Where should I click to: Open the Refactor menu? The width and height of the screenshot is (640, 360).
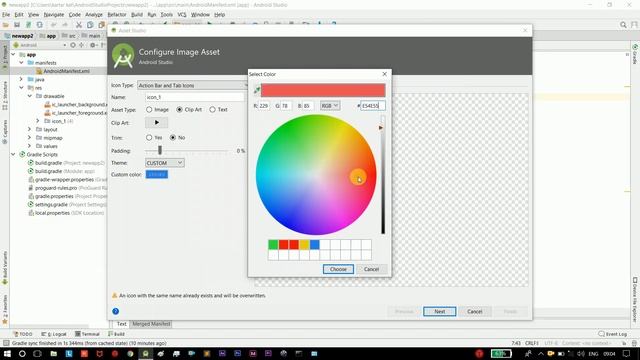tap(117, 14)
